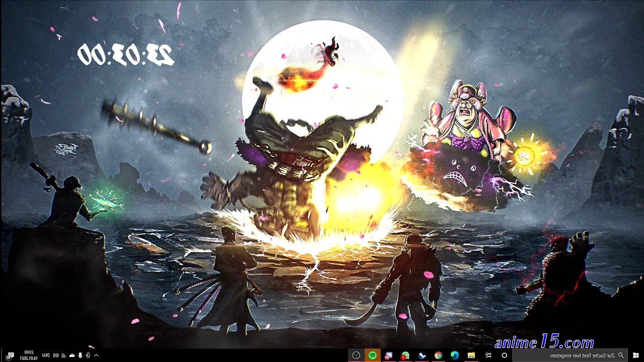Open Discord from the taskbar
The width and height of the screenshot is (644, 362).
coord(388,355)
